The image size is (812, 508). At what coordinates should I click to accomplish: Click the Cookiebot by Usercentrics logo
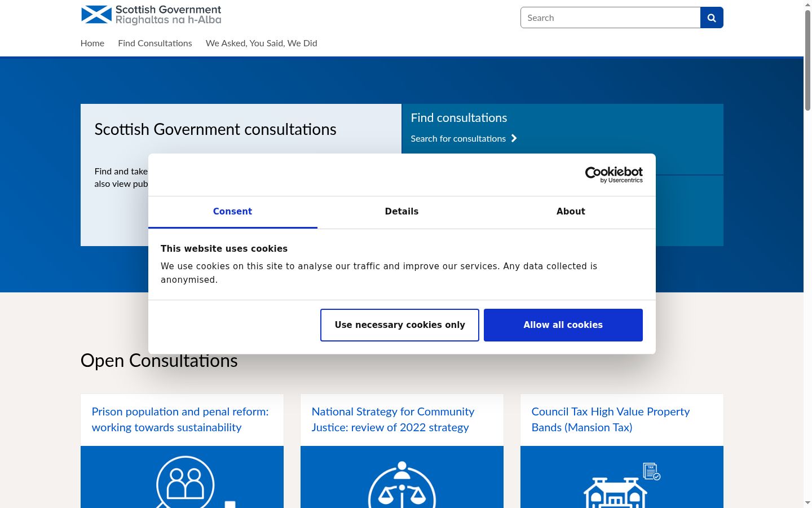614,174
